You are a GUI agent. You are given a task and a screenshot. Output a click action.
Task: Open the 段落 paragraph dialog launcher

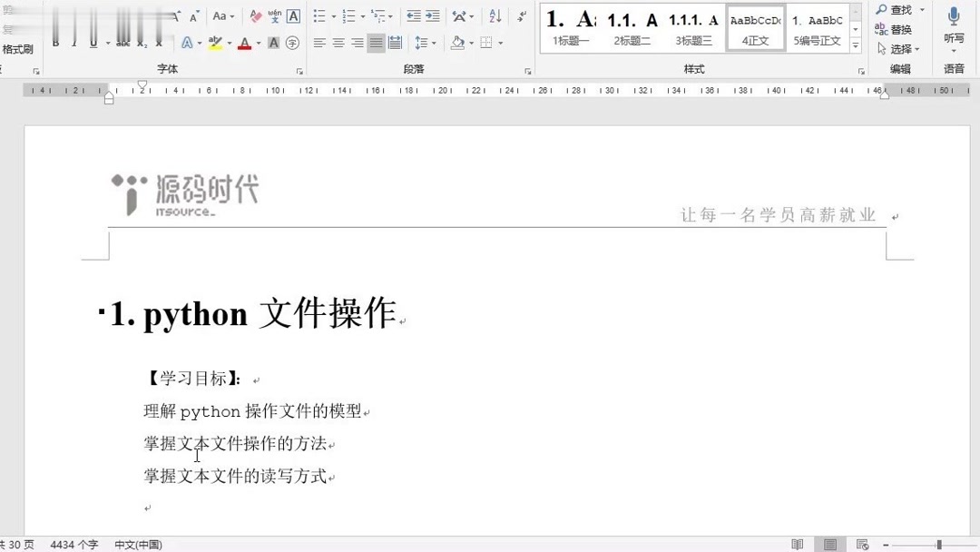529,70
